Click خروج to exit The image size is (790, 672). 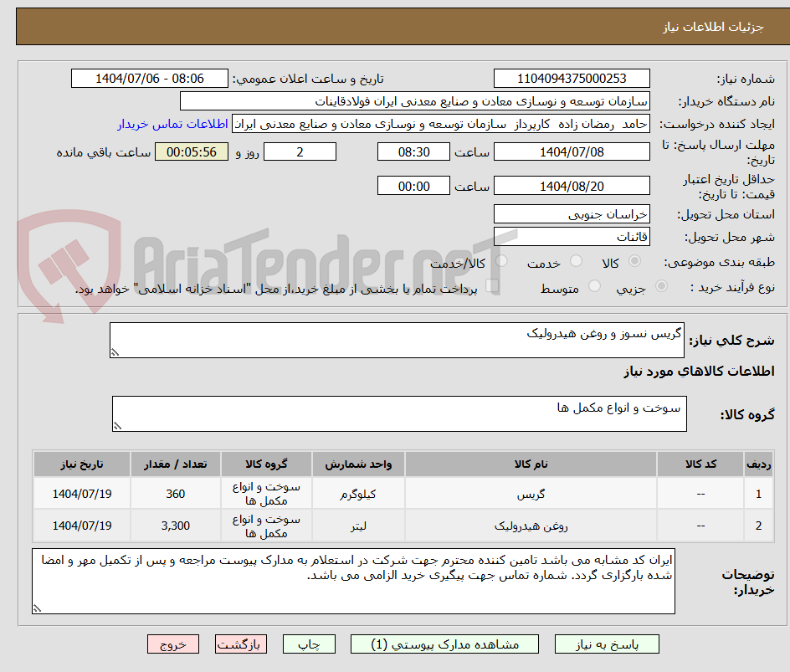173,644
